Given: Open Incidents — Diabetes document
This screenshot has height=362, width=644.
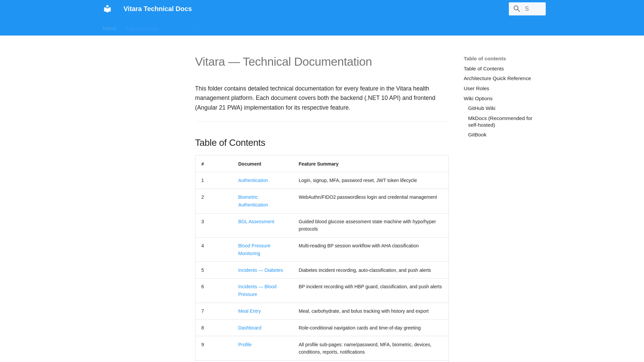Looking at the screenshot, I should [261, 270].
